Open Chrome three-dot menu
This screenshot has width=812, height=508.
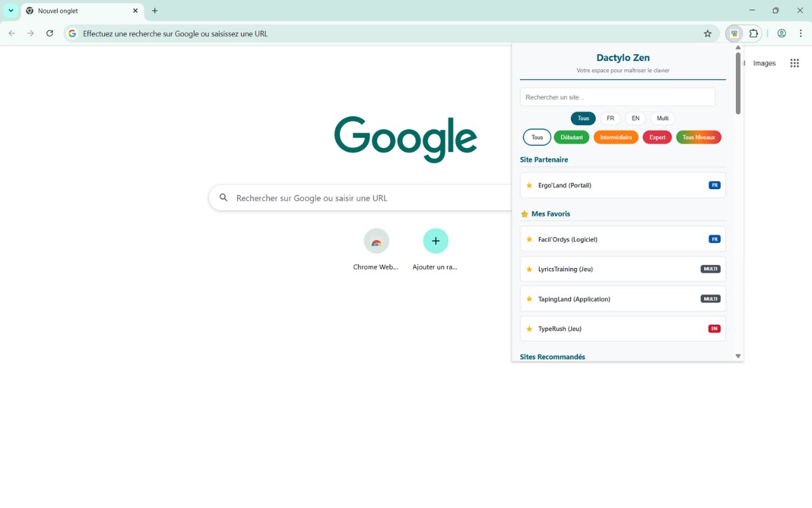(x=801, y=34)
